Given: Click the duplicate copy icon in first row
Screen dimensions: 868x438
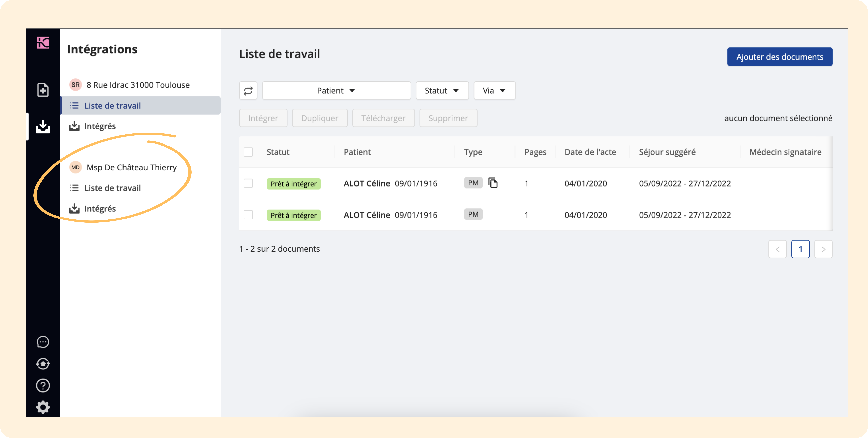Looking at the screenshot, I should 493,183.
